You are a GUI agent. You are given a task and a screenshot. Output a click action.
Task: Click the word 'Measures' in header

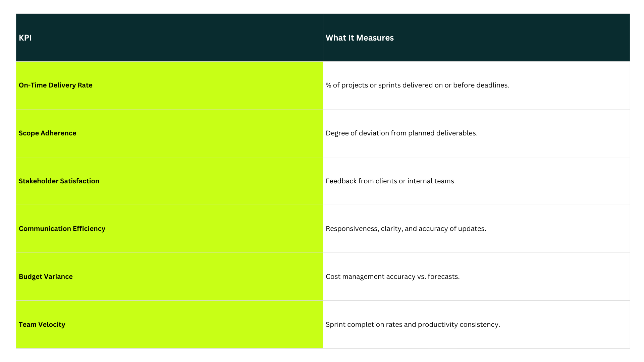click(x=375, y=38)
